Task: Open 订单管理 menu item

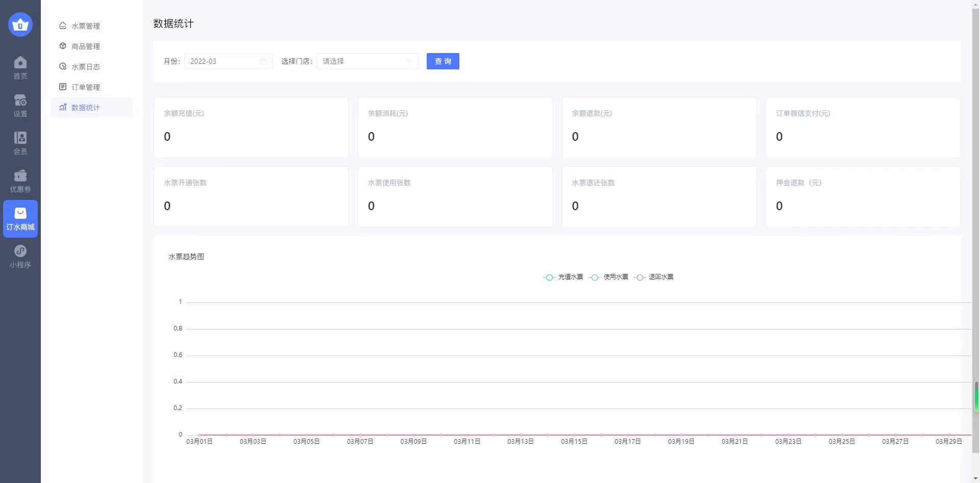Action: (85, 87)
